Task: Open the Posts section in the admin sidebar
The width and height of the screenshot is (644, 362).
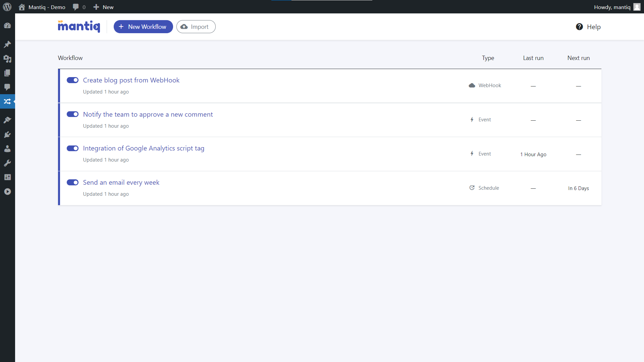Action: click(7, 44)
